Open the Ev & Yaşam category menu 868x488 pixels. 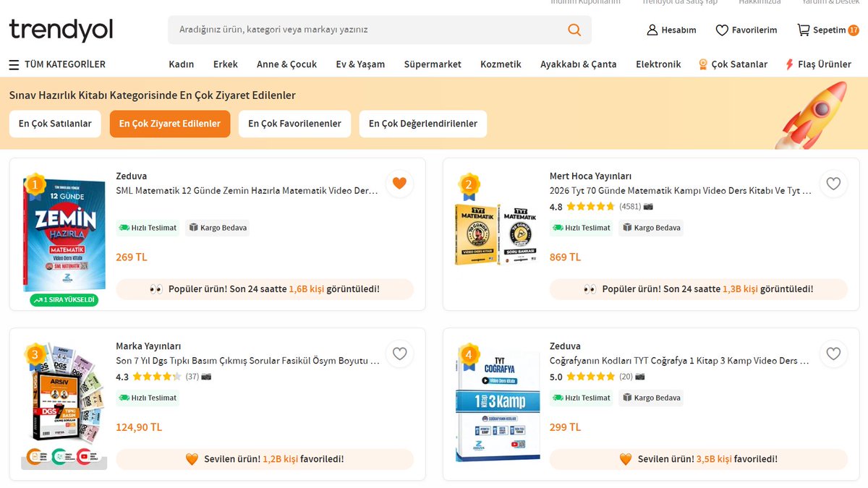[x=360, y=64]
